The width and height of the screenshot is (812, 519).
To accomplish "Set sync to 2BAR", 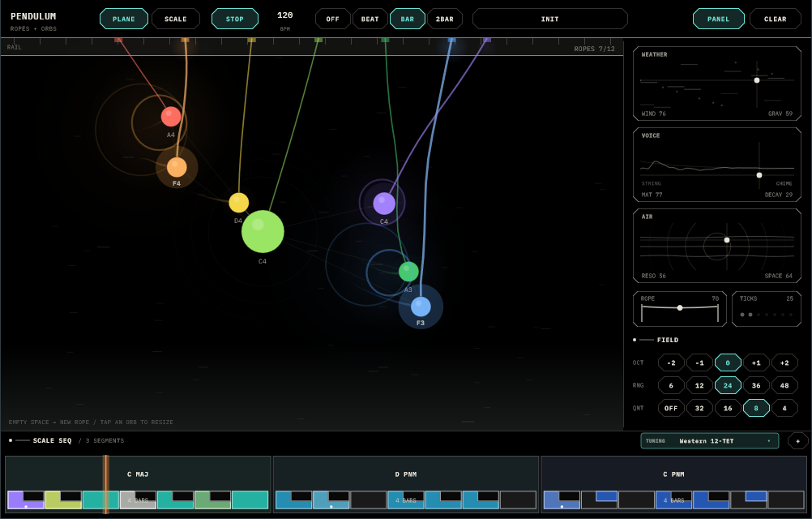I will pyautogui.click(x=444, y=19).
